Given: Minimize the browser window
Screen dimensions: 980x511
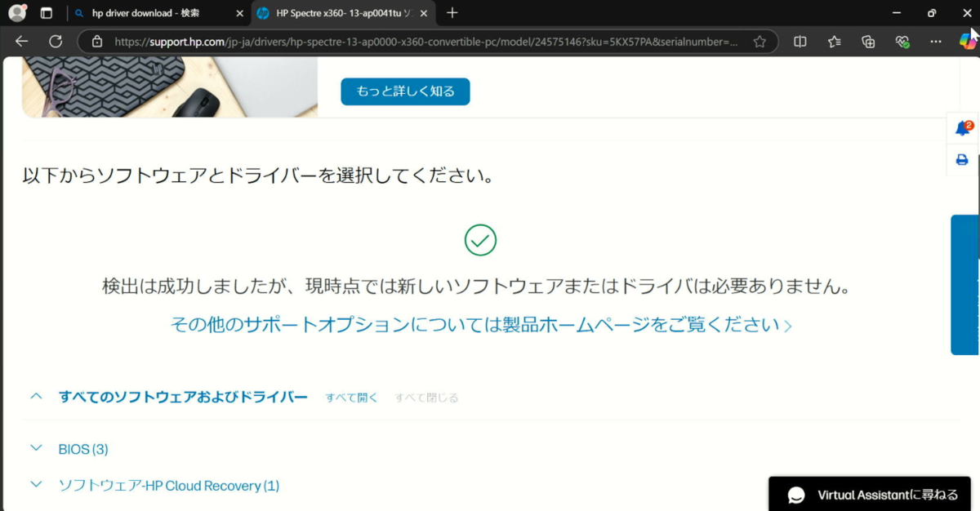Looking at the screenshot, I should pos(897,13).
